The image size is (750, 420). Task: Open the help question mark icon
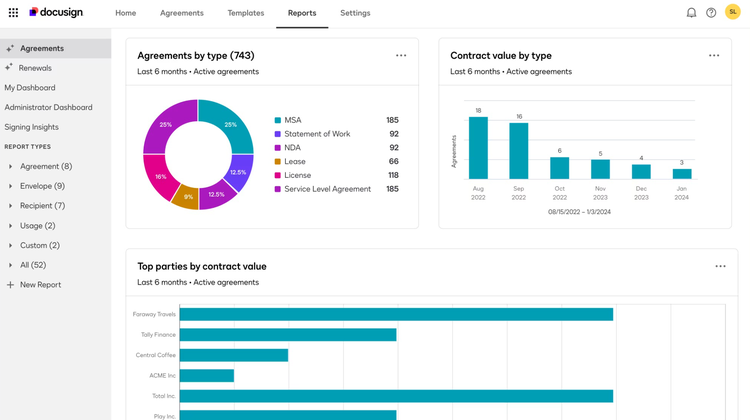pos(711,13)
